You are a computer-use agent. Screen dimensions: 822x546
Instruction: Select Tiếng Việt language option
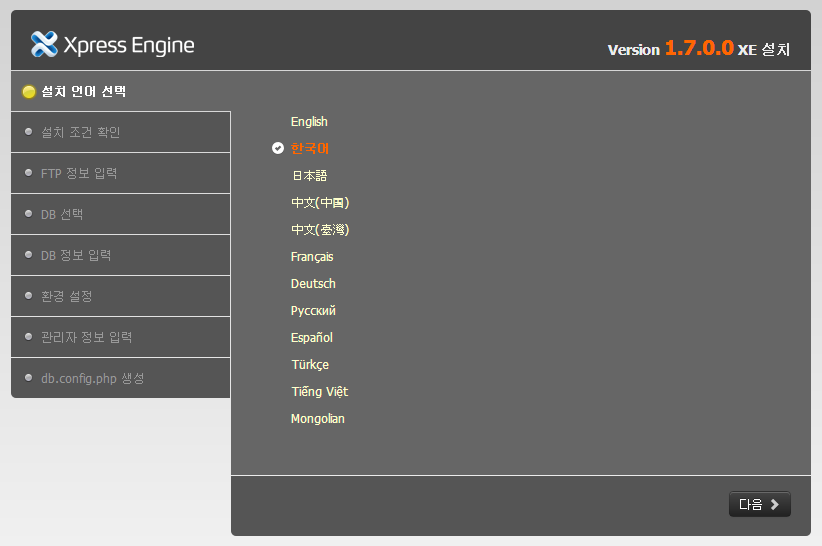[319, 392]
